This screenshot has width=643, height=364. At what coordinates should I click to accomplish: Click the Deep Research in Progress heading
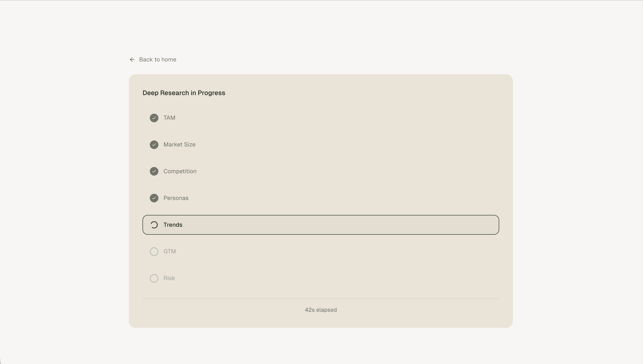click(x=184, y=93)
